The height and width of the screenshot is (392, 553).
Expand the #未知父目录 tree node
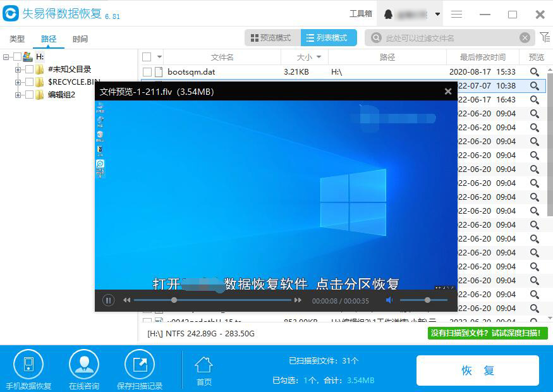18,70
